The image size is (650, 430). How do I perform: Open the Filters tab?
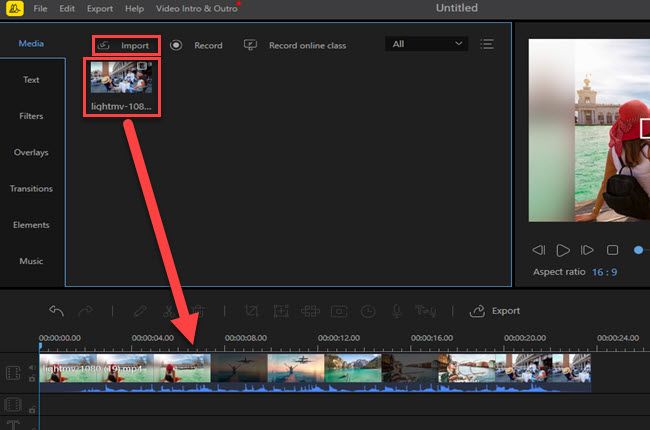point(31,116)
